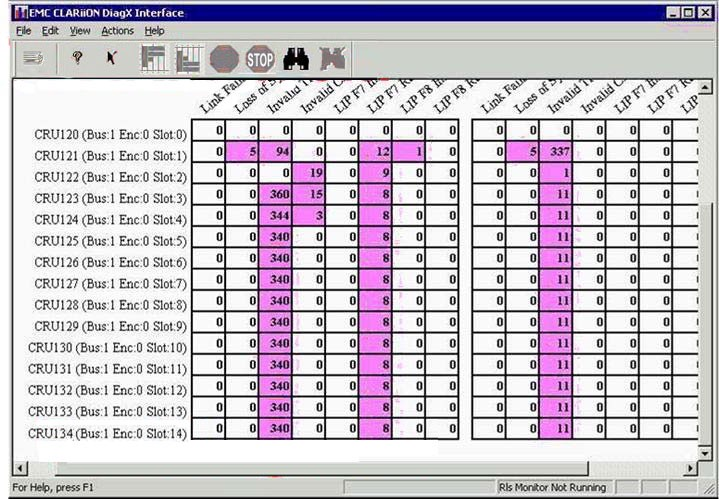Click the pink cell showing 9

pyautogui.click(x=375, y=172)
